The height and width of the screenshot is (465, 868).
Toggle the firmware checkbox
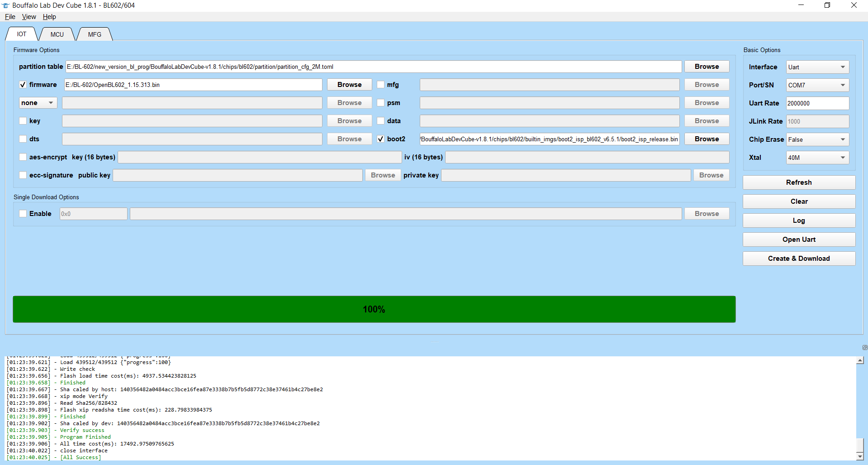[x=23, y=85]
